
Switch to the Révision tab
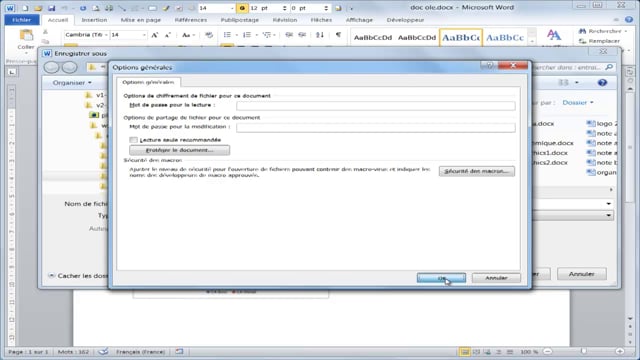pos(285,20)
